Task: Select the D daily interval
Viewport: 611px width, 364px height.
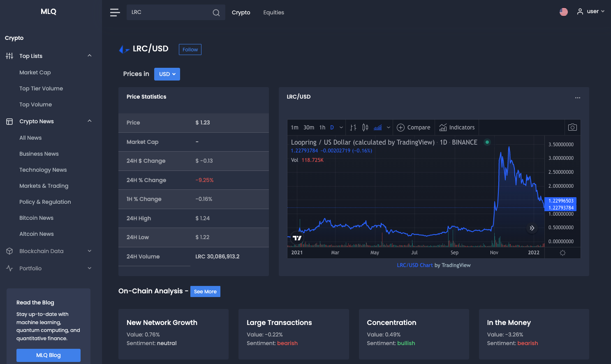Action: pos(332,127)
